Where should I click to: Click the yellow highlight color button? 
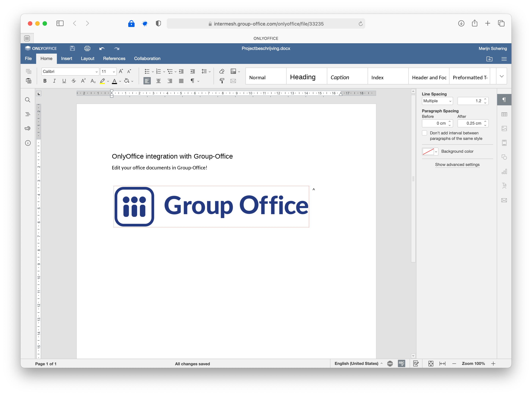[102, 81]
